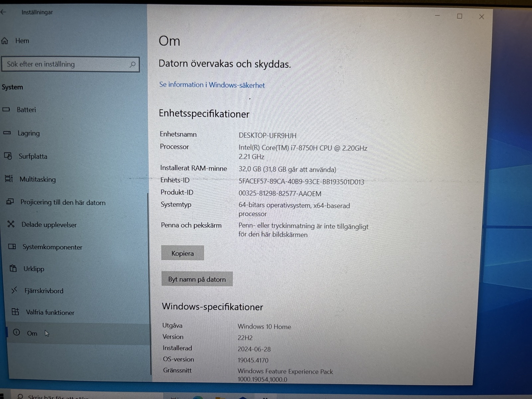The height and width of the screenshot is (399, 532).
Task: Click the Valfria funktioner icon
Action: 15,312
